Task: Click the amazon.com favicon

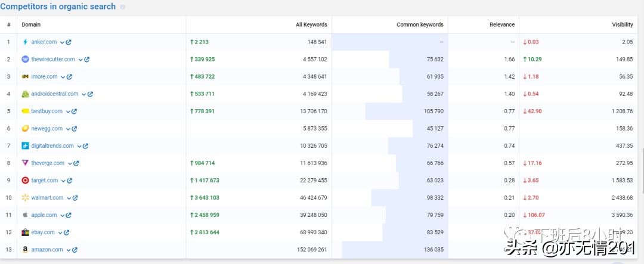Action: click(x=25, y=249)
